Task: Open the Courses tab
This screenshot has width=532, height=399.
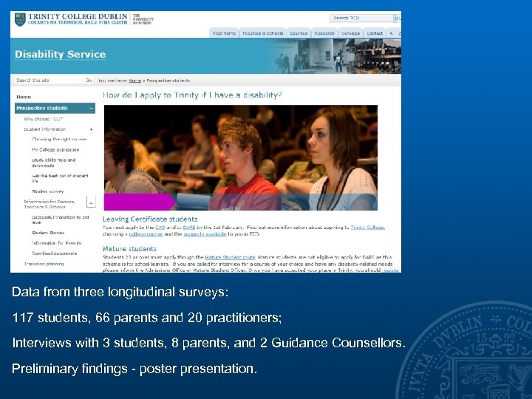Action: tap(299, 33)
